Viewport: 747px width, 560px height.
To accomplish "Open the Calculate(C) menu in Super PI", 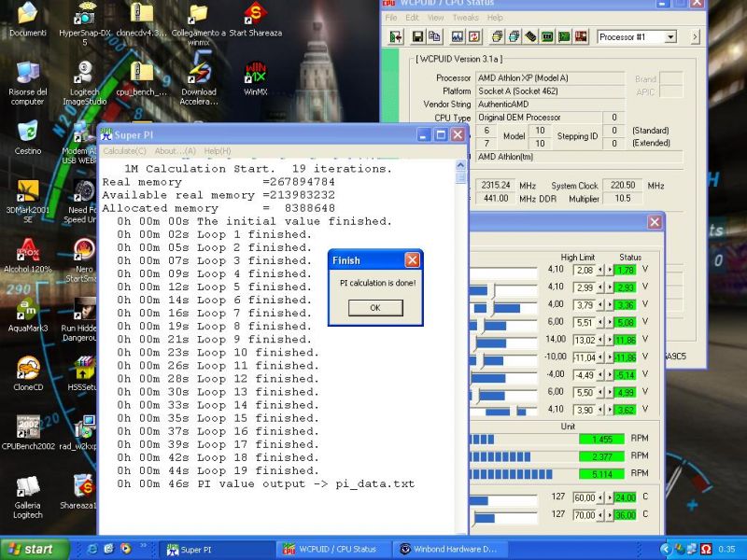I will (124, 151).
